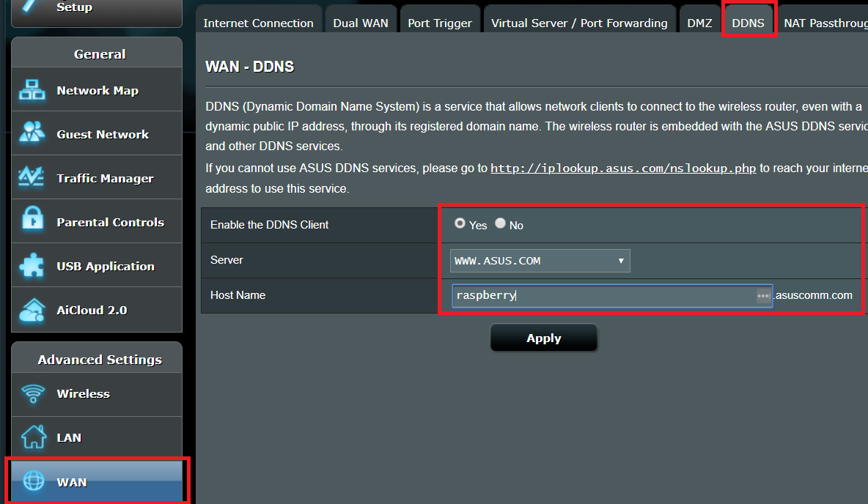Open Network Map from sidebar

pyautogui.click(x=97, y=90)
